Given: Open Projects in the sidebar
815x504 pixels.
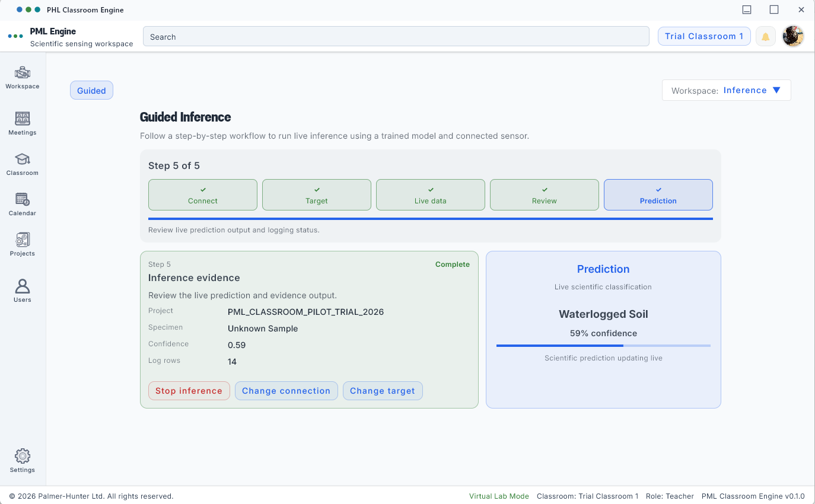Looking at the screenshot, I should pos(23,244).
